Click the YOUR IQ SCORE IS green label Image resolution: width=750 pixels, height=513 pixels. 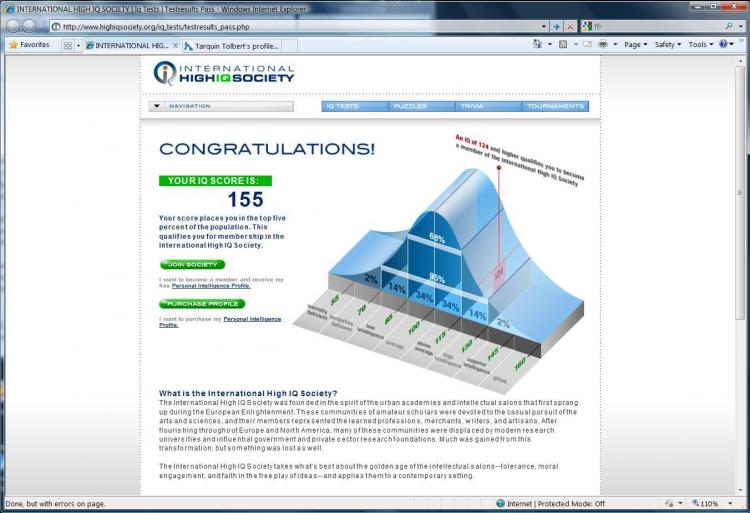click(215, 181)
